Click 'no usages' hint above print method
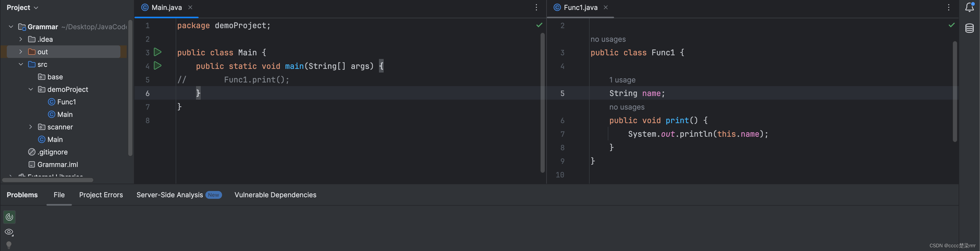The image size is (980, 251). click(627, 107)
